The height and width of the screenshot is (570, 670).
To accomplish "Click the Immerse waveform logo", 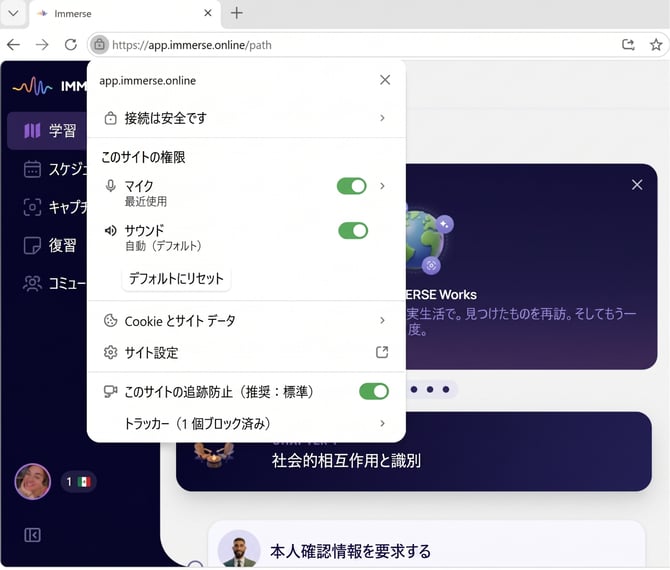I will pyautogui.click(x=32, y=86).
